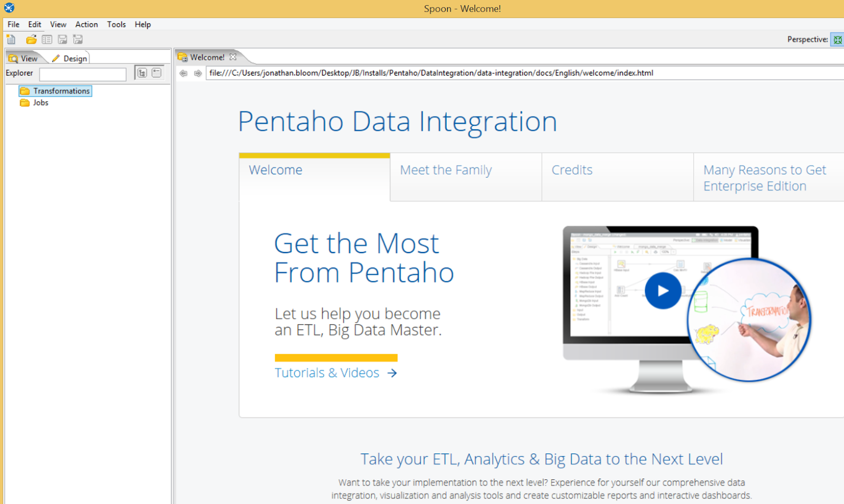This screenshot has width=844, height=504.
Task: Open the Edit menu
Action: pos(35,24)
